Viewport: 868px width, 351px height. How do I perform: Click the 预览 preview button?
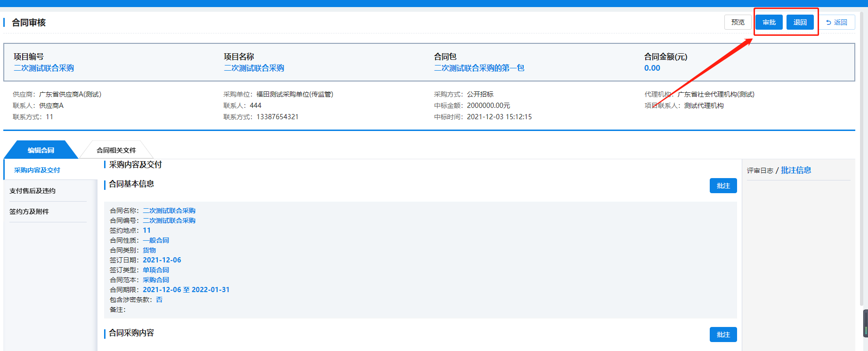point(738,22)
